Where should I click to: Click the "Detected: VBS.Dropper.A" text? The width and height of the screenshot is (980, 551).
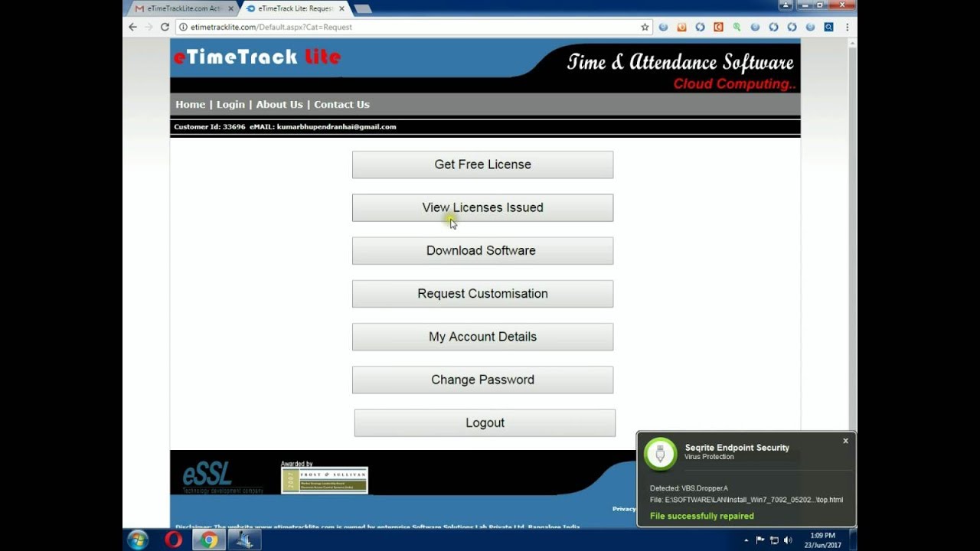[688, 488]
